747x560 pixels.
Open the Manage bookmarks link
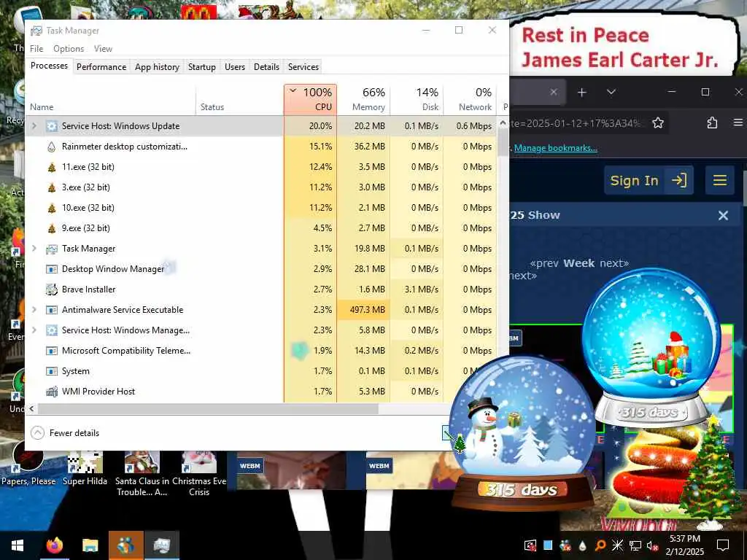(555, 148)
